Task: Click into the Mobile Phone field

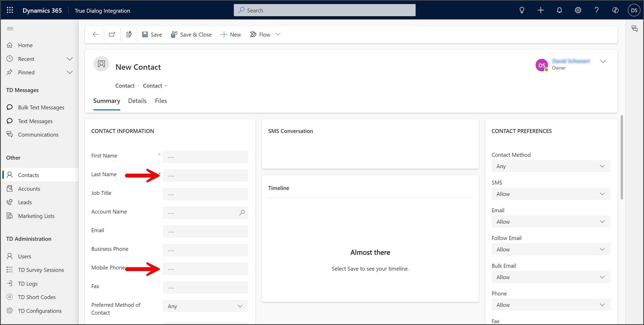Action: [205, 269]
